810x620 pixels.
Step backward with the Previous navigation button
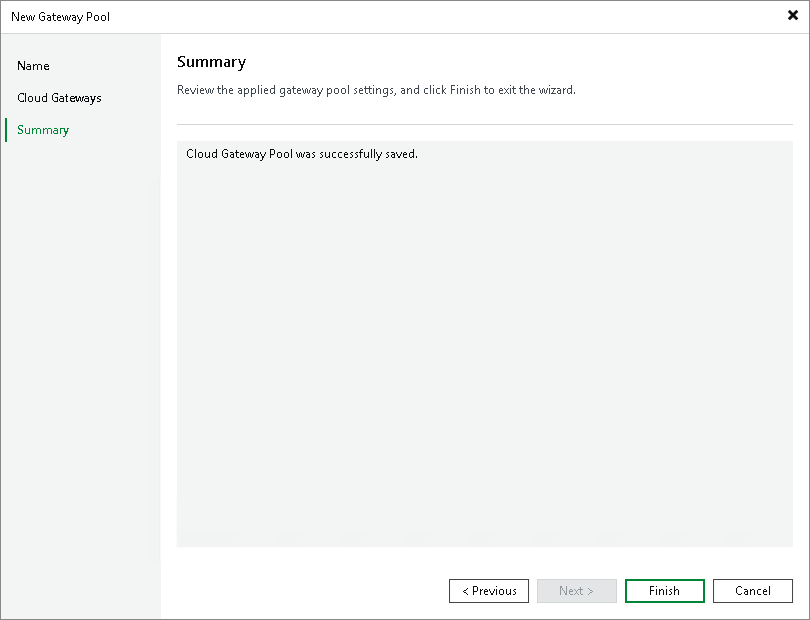coord(488,590)
